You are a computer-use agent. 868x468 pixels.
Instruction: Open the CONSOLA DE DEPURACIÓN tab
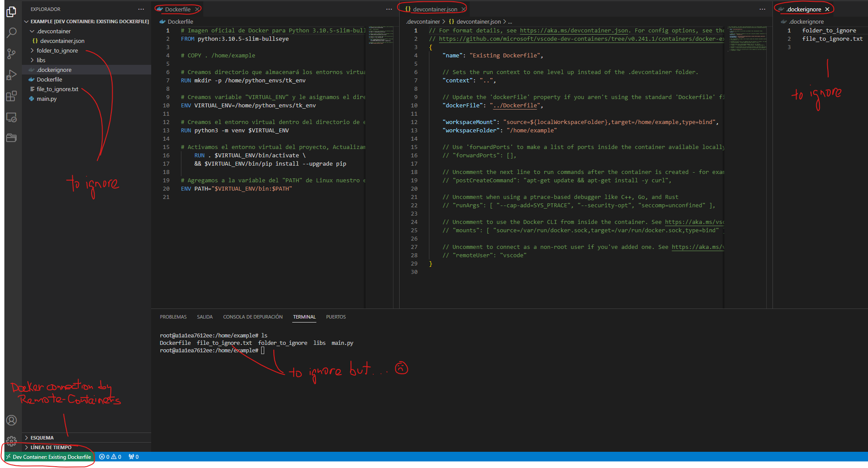click(x=253, y=317)
